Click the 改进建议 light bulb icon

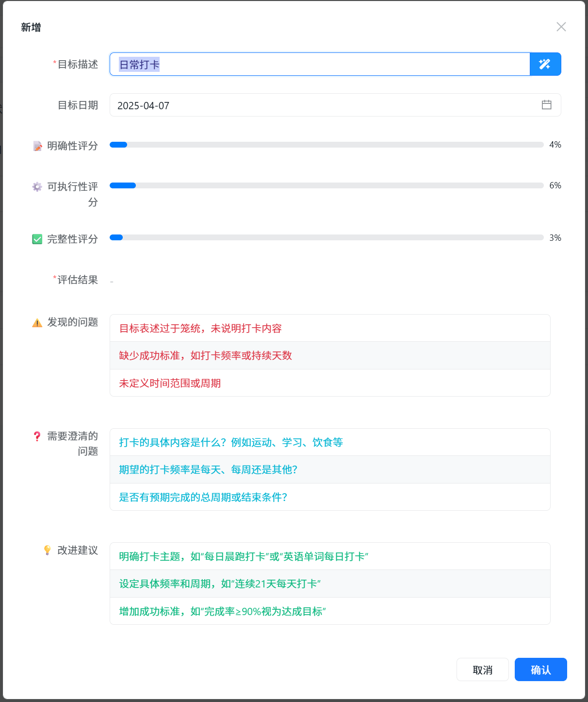pyautogui.click(x=48, y=550)
